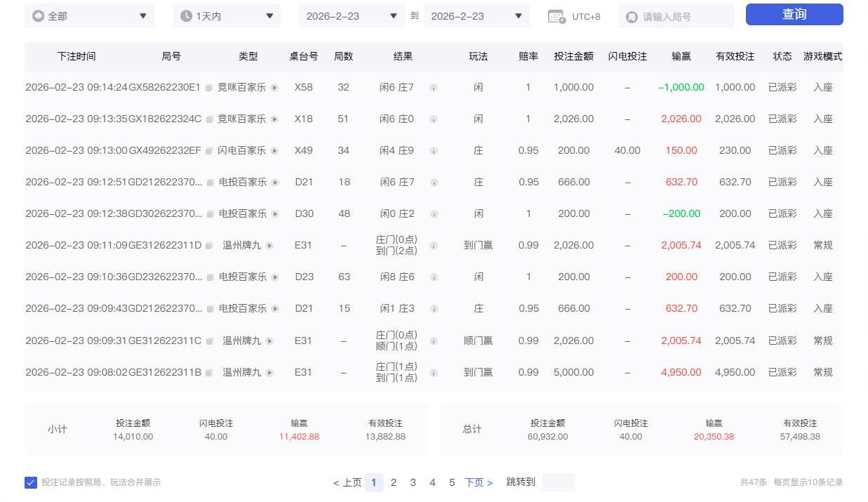Click the 跳转到 page jump input box
This screenshot has width=868, height=502.
click(x=559, y=482)
